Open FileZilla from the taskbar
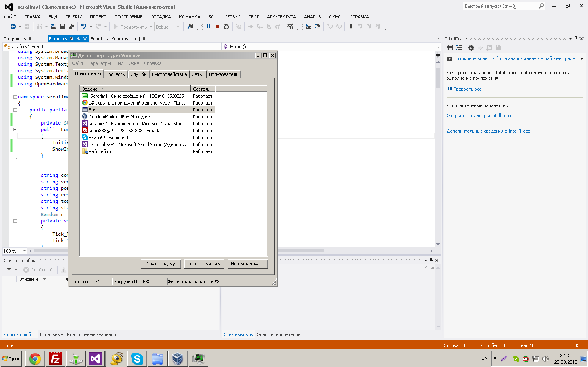The width and height of the screenshot is (588, 367). [55, 359]
